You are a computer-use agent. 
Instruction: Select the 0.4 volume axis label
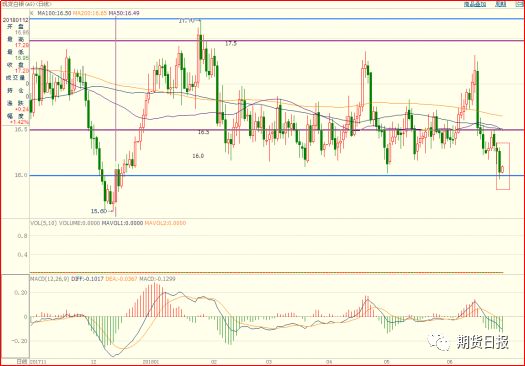click(22, 254)
